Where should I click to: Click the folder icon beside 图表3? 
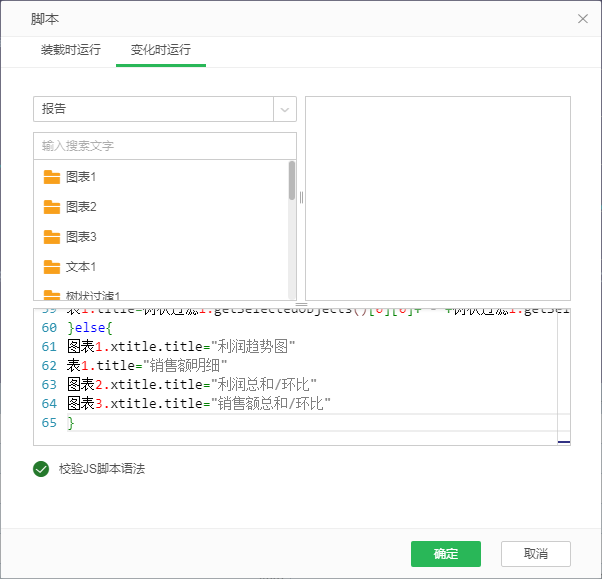point(52,237)
